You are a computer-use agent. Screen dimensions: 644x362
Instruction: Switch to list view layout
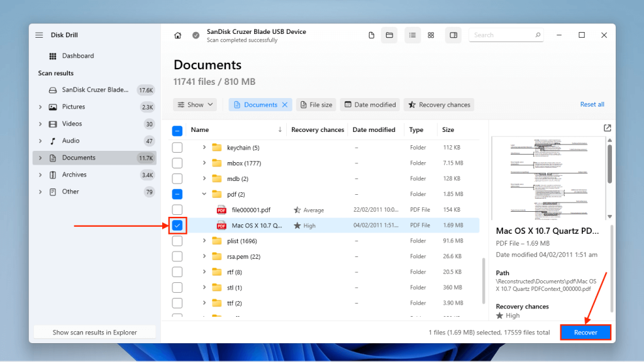(413, 35)
